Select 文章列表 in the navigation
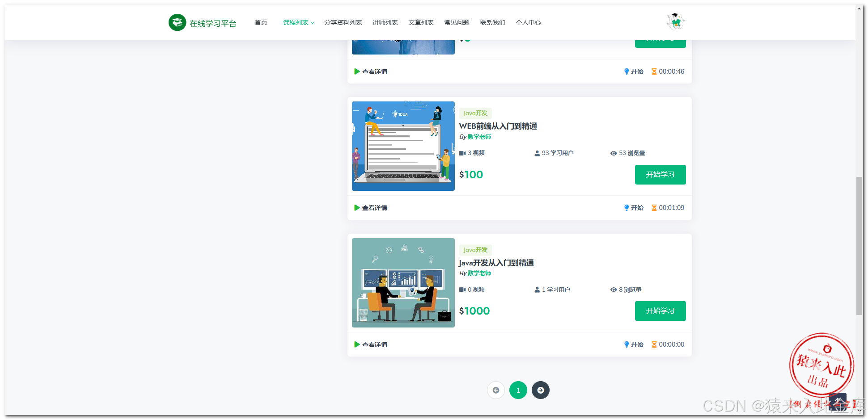 [x=421, y=22]
